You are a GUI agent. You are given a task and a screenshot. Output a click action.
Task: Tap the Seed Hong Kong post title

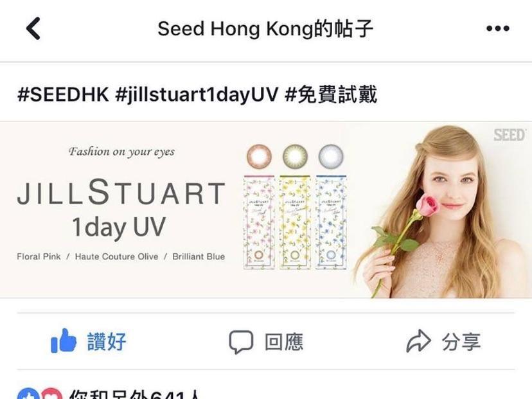coord(265,28)
